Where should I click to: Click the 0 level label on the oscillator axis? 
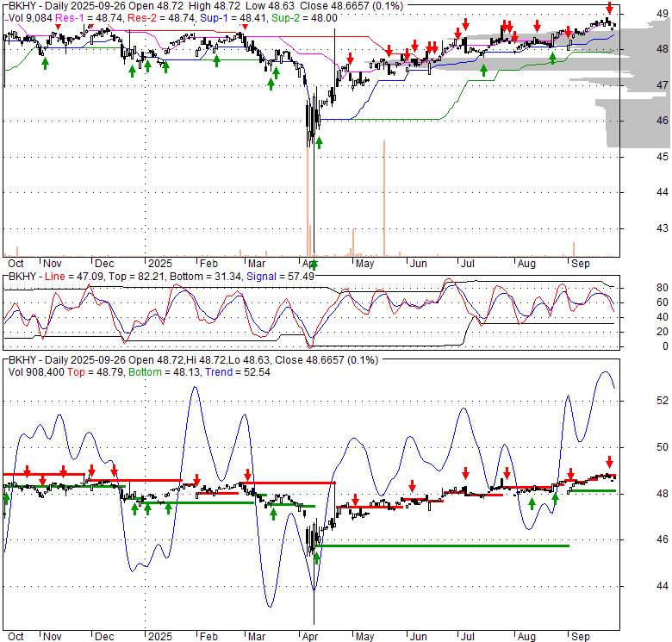click(665, 346)
